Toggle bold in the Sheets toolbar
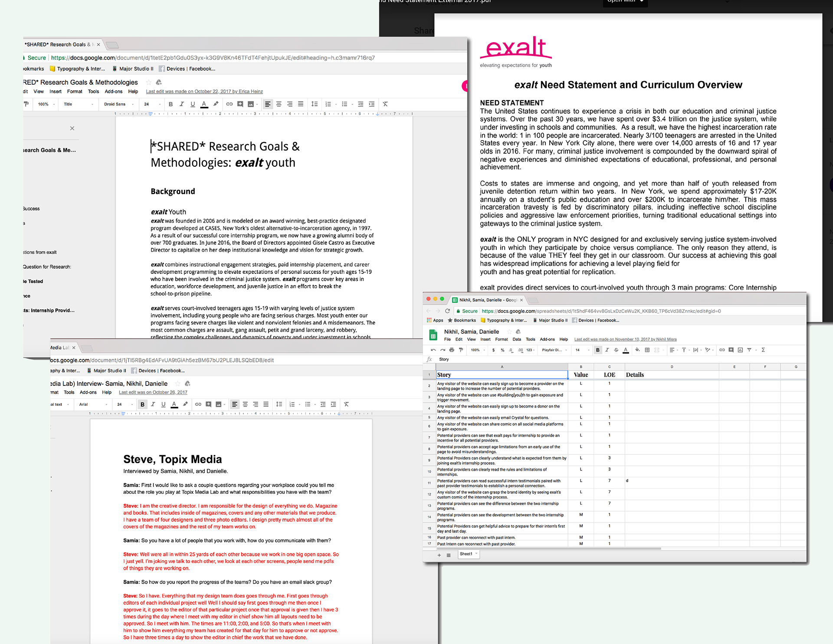 [598, 350]
